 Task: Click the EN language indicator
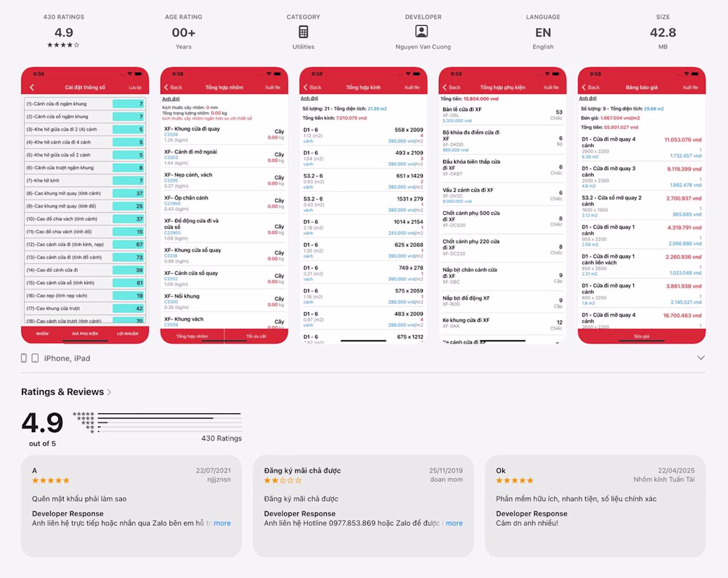click(x=543, y=32)
